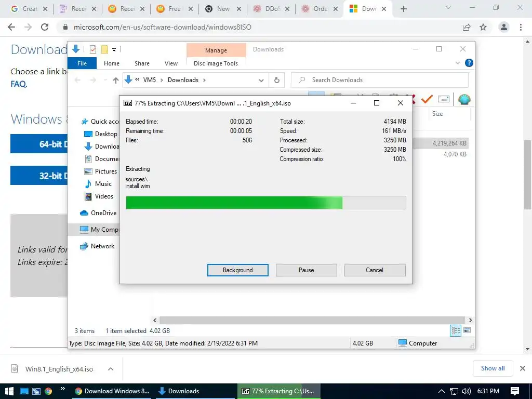Select Pictures in navigation pane
The image size is (532, 399).
pyautogui.click(x=100, y=171)
